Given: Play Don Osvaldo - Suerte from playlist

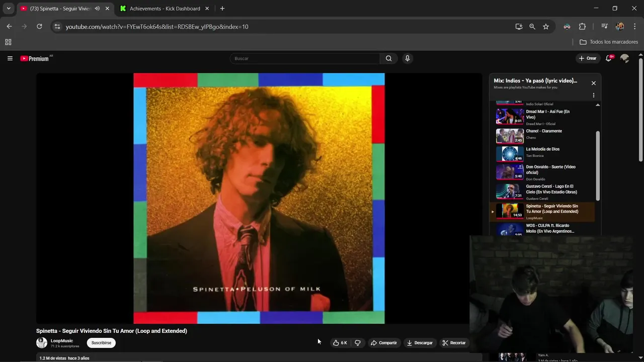Looking at the screenshot, I should point(543,172).
